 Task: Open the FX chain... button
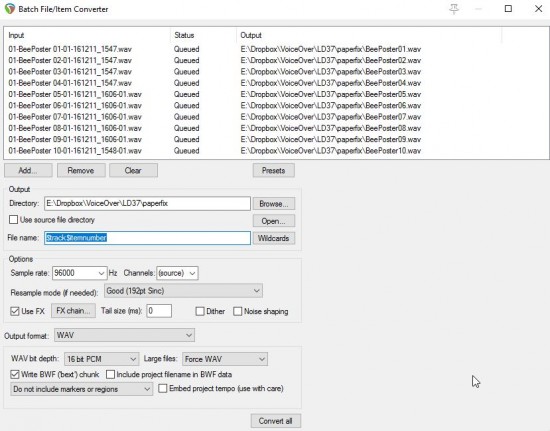[73, 311]
